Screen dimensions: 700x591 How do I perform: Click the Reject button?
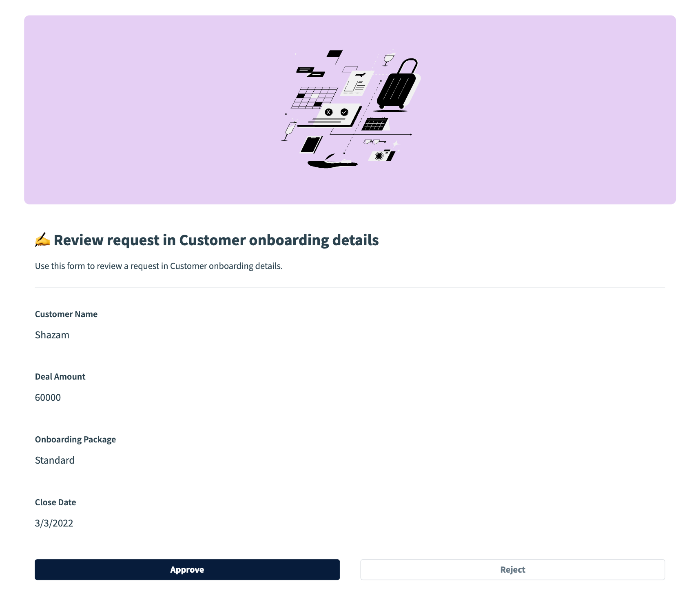point(512,569)
